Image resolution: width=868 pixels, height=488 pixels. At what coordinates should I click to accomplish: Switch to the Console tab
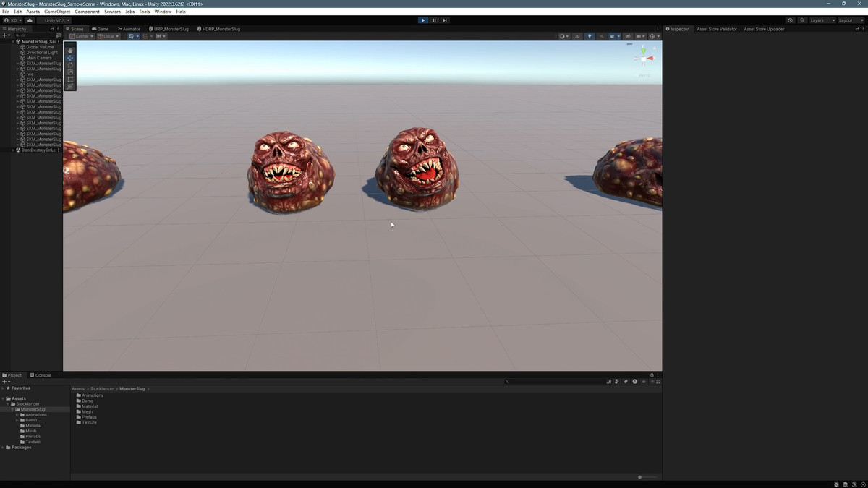(x=41, y=375)
